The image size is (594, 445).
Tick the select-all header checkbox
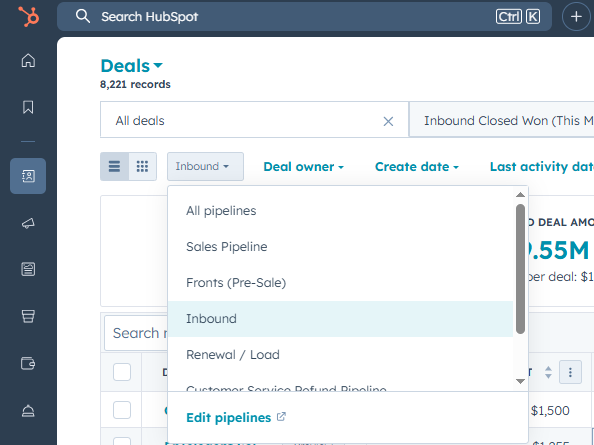[x=122, y=372]
